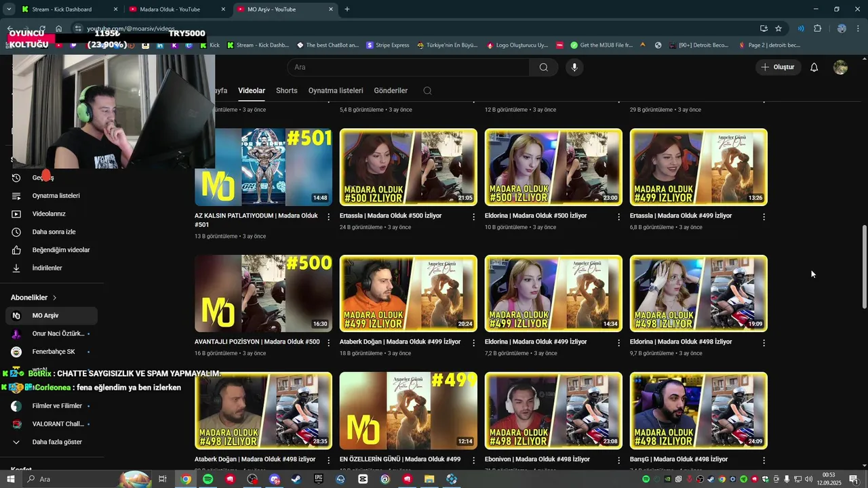This screenshot has width=868, height=488.
Task: Open Task View on the taskbar
Action: (x=163, y=479)
